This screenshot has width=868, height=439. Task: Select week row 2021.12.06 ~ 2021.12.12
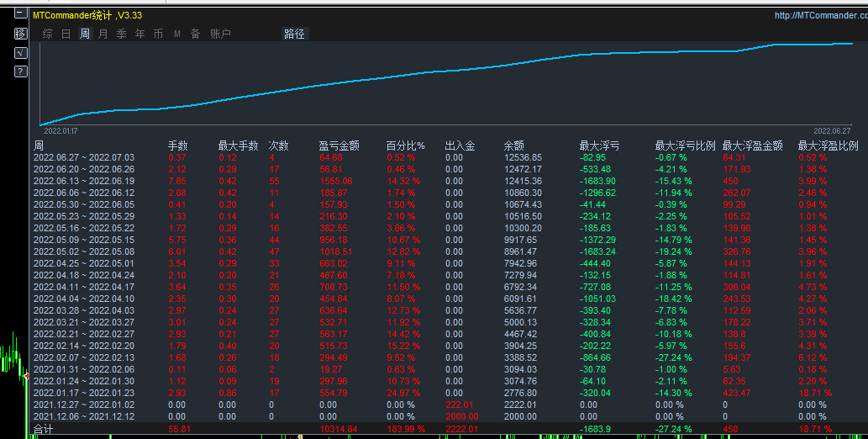pyautogui.click(x=83, y=416)
